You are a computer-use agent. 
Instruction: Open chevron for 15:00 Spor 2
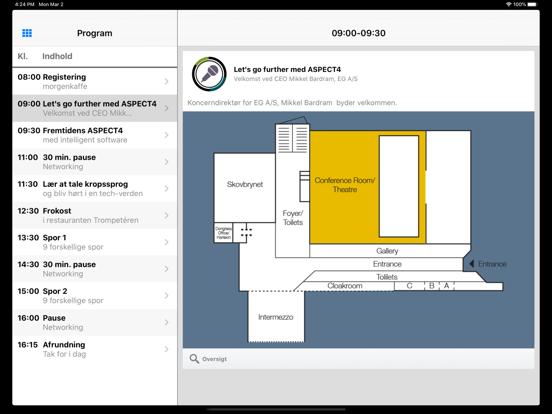167,295
